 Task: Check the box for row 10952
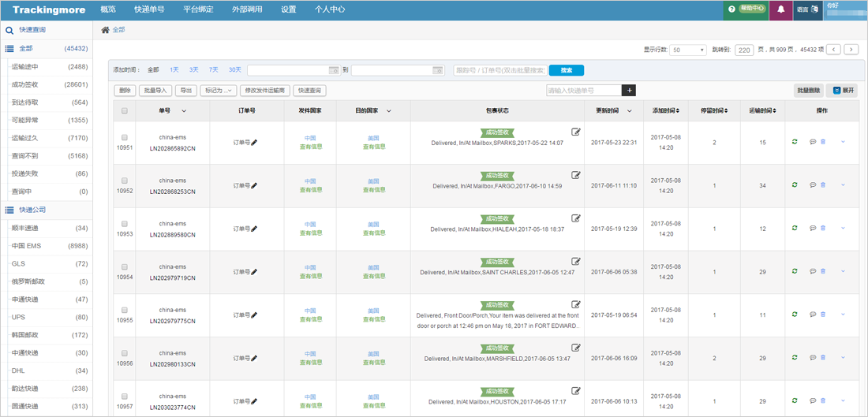(x=125, y=181)
